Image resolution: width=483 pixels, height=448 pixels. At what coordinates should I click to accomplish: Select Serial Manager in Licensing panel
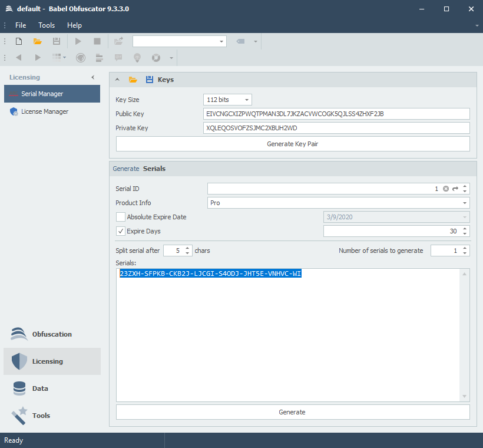point(52,94)
